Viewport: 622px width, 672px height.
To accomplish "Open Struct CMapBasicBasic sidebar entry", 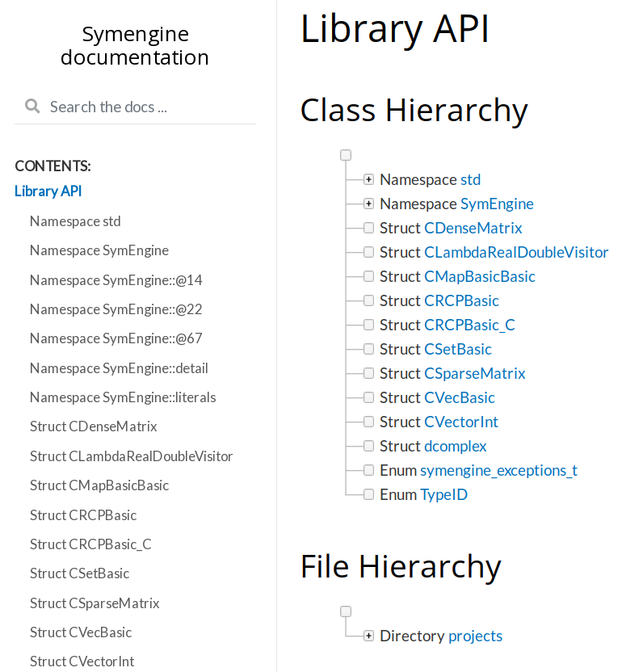I will (99, 485).
